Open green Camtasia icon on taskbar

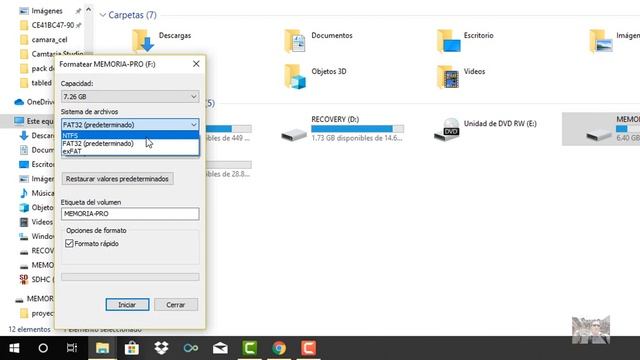click(249, 348)
